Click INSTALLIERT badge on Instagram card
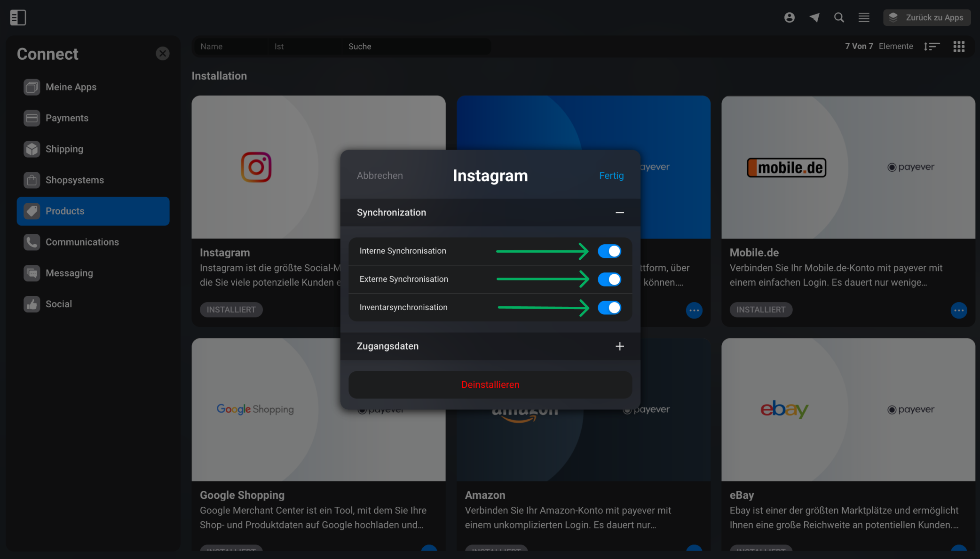The image size is (980, 559). (x=231, y=310)
